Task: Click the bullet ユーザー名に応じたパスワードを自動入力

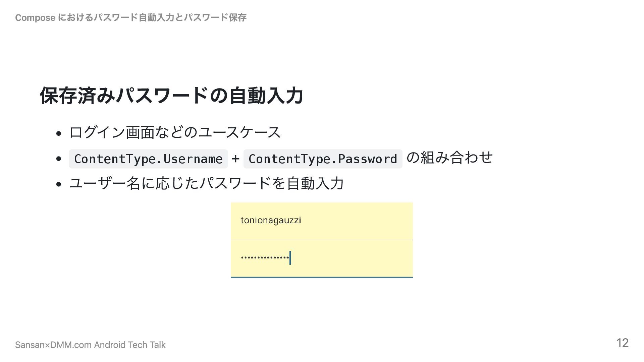Action: 206,183
